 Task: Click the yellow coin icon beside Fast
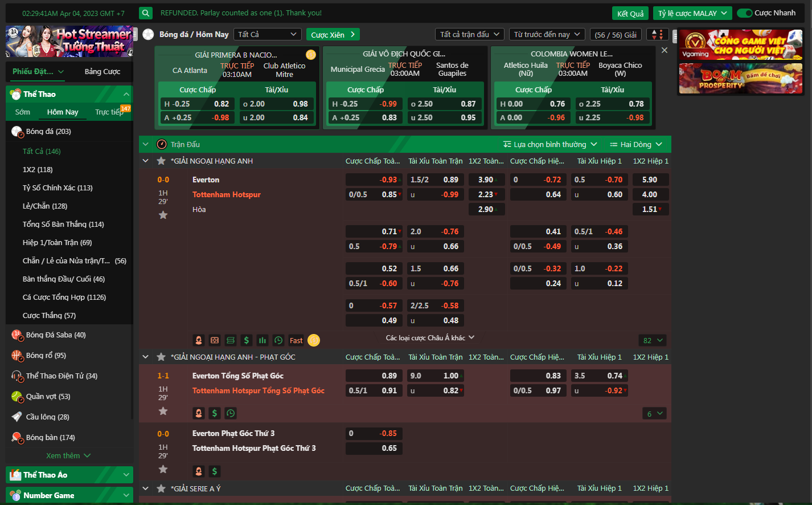(314, 340)
